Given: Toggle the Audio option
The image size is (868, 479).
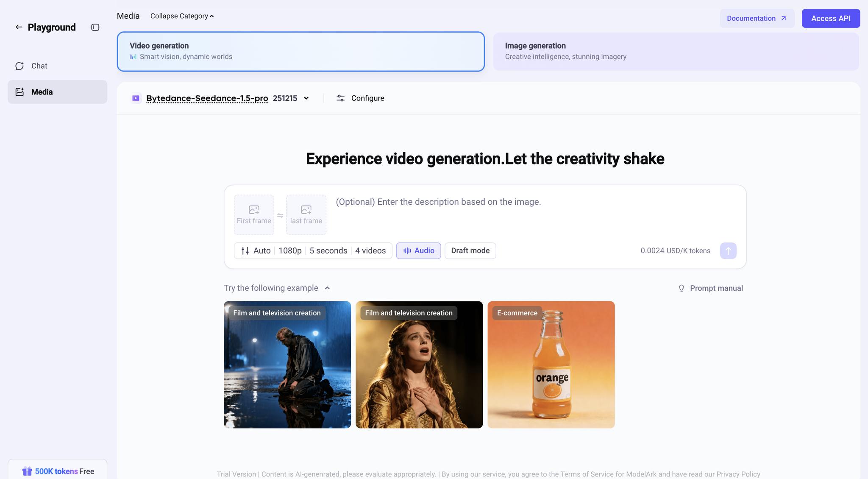Looking at the screenshot, I should click(418, 251).
